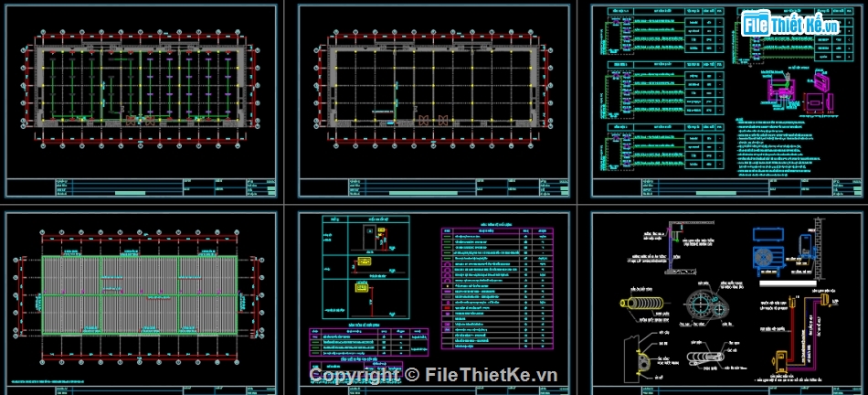
Task: Open the floor plan sheet without green wiring
Action: (x=434, y=101)
